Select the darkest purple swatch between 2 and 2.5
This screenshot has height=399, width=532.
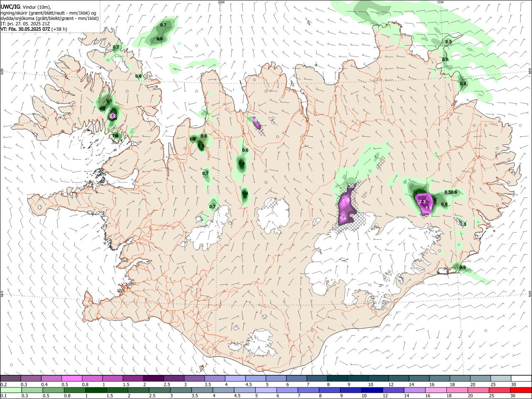pos(153,379)
